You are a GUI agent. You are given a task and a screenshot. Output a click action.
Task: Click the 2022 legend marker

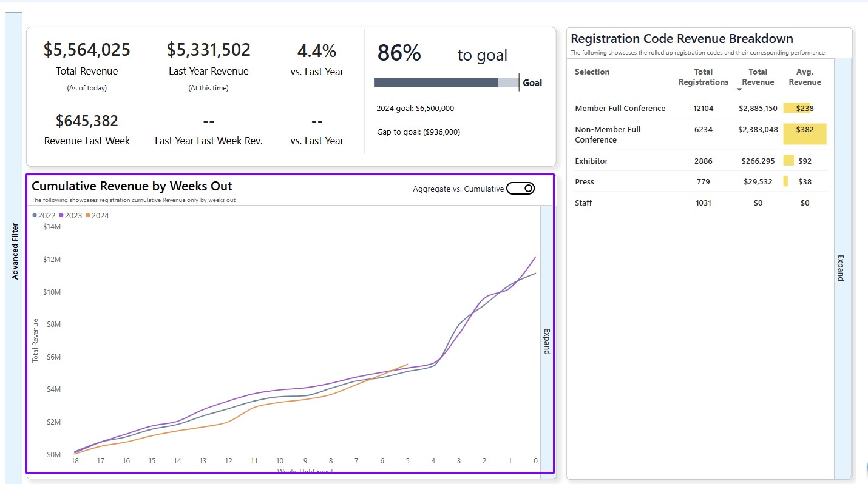click(35, 215)
